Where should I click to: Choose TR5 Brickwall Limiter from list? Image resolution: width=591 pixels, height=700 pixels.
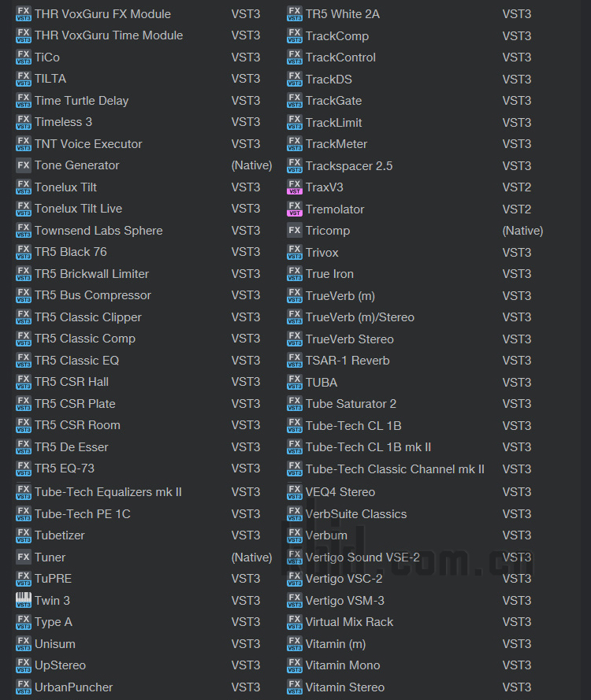tap(91, 274)
